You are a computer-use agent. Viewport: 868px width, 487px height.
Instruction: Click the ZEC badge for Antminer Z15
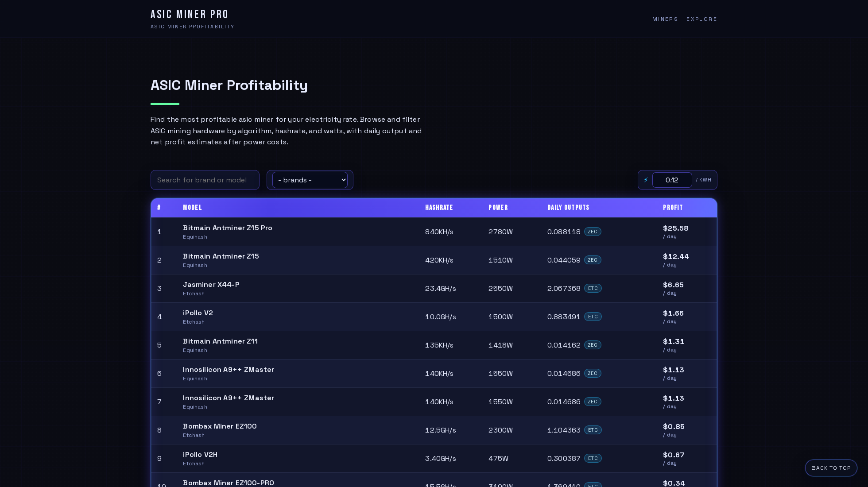coord(593,260)
